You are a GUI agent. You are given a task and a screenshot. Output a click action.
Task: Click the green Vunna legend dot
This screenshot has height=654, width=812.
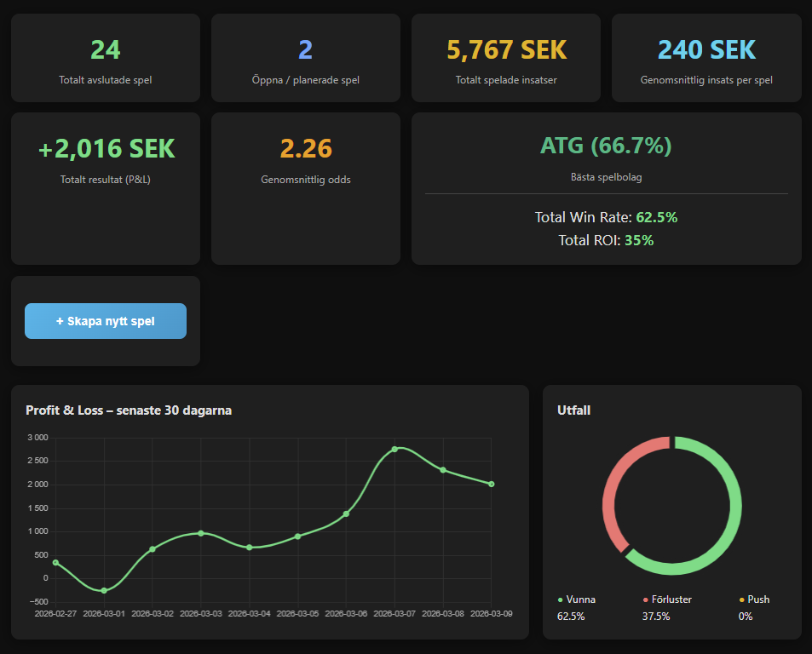(x=560, y=600)
